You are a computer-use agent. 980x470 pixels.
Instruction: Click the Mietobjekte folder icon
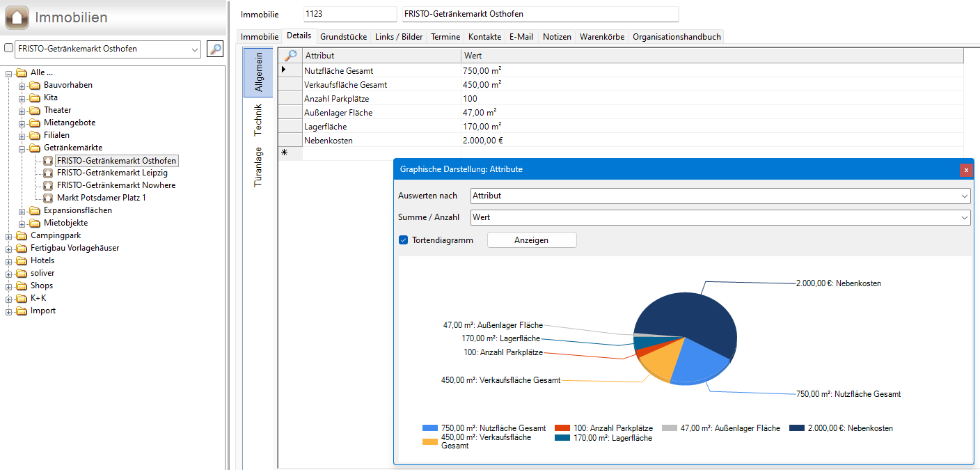35,223
